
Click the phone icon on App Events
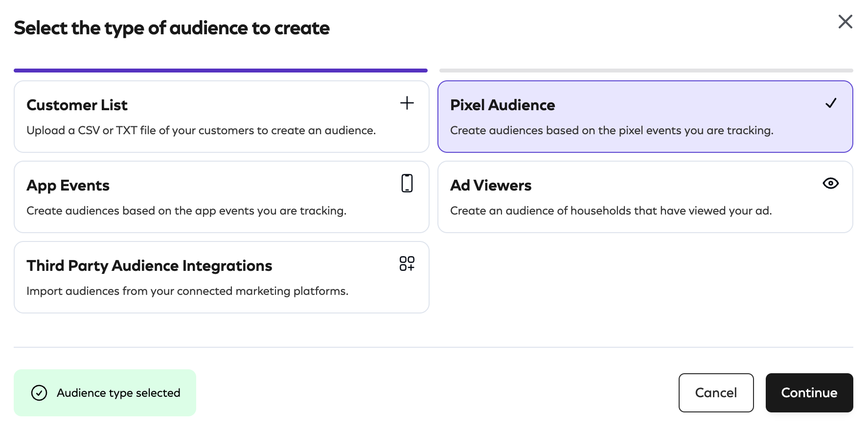pos(407,183)
